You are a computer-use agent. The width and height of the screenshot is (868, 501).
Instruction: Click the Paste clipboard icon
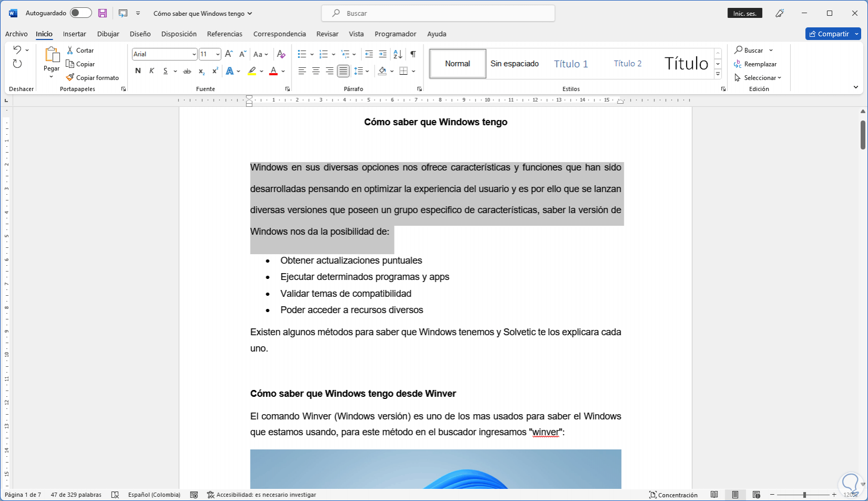click(x=52, y=54)
